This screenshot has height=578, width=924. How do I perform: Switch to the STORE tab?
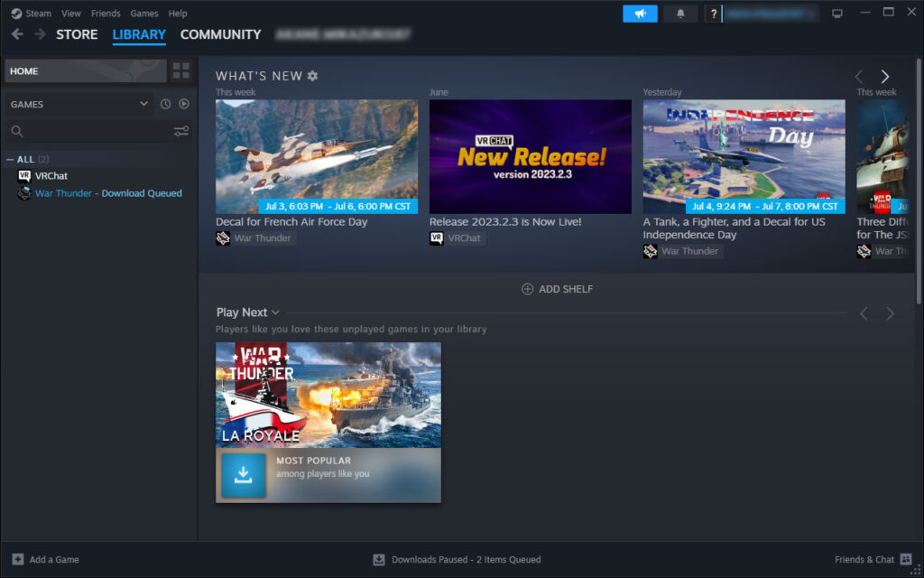[x=77, y=34]
